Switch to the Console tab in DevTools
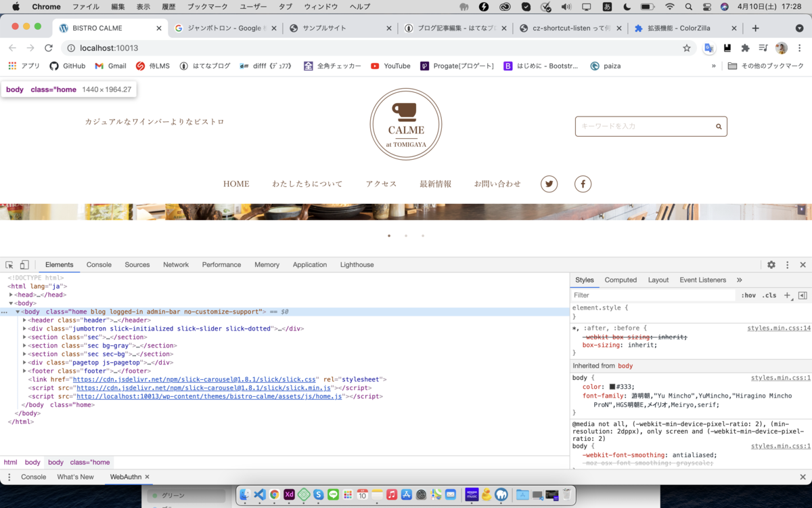Image resolution: width=812 pixels, height=508 pixels. 99,265
